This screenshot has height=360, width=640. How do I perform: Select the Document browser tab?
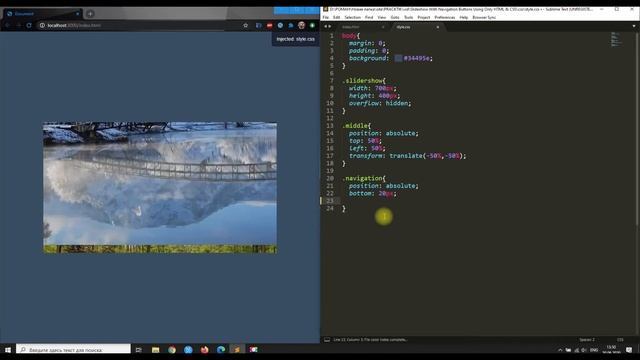[x=42, y=14]
